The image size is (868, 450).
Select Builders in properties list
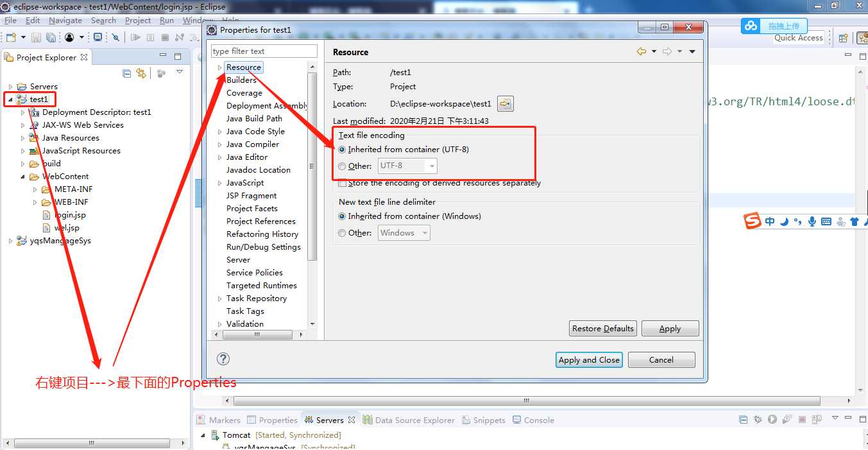(241, 80)
